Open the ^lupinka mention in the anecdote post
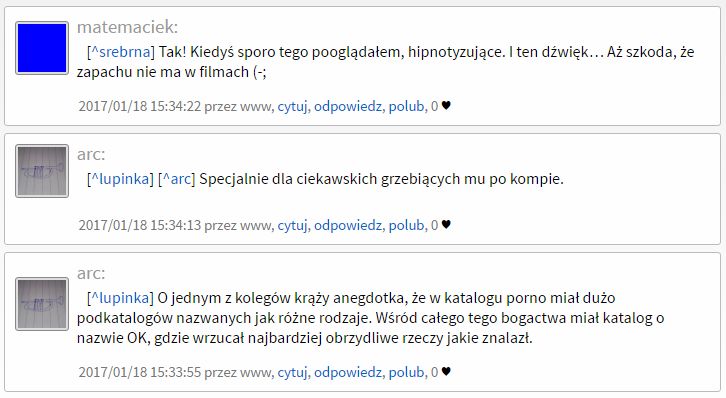The image size is (726, 398). pos(120,298)
